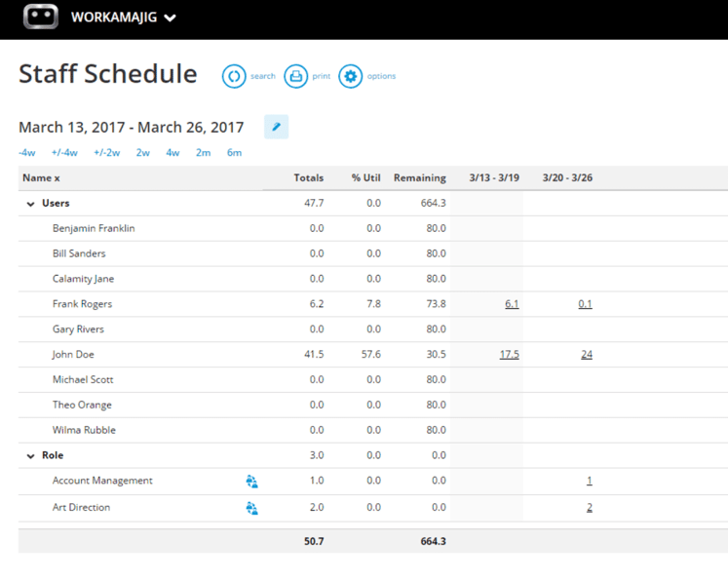Open options via the gear icon
This screenshot has width=728, height=581.
(x=351, y=76)
